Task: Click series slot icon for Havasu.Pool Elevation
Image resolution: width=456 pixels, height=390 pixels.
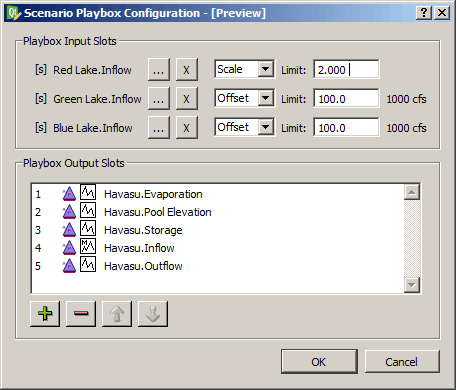Action: click(88, 211)
